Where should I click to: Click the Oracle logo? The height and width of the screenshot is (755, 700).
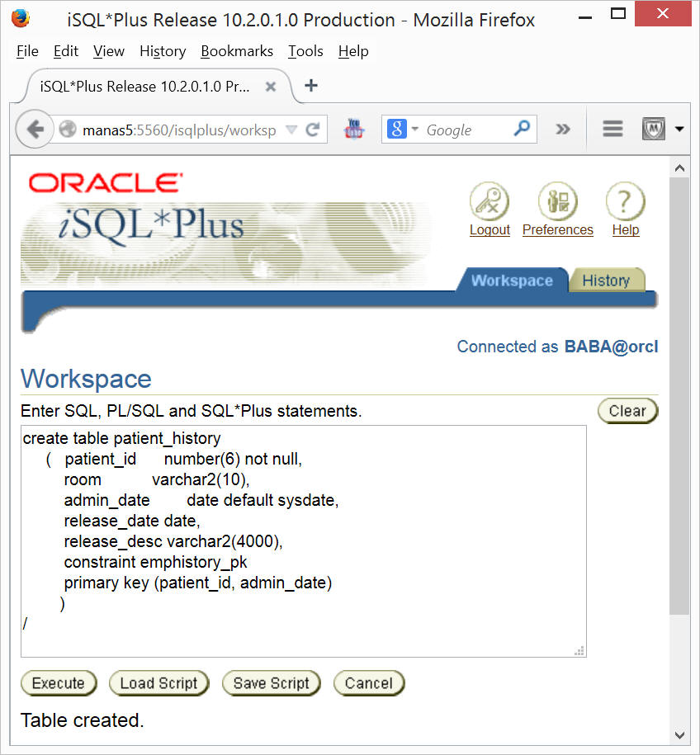pyautogui.click(x=106, y=183)
